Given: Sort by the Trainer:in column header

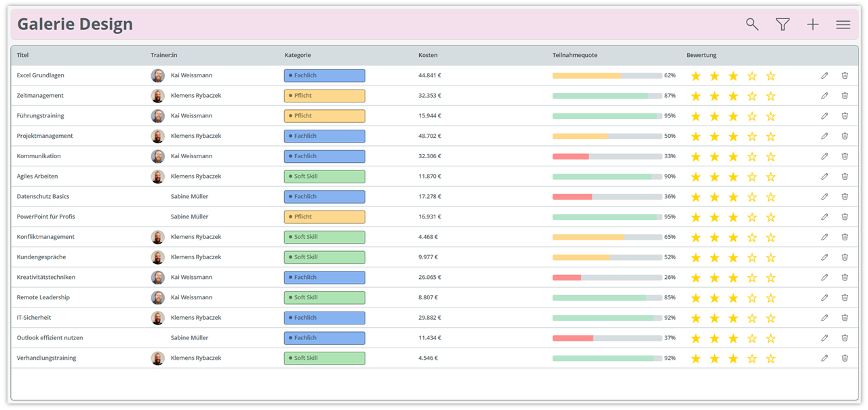Looking at the screenshot, I should 163,55.
